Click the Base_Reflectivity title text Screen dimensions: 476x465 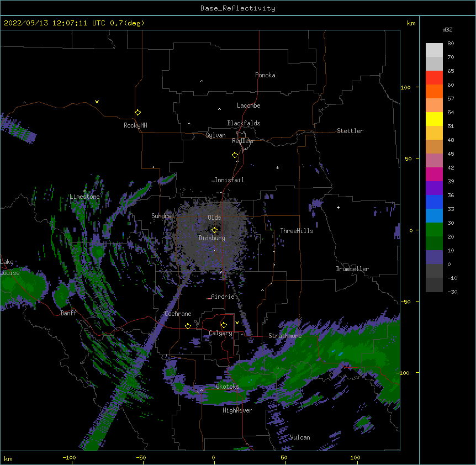pos(238,8)
